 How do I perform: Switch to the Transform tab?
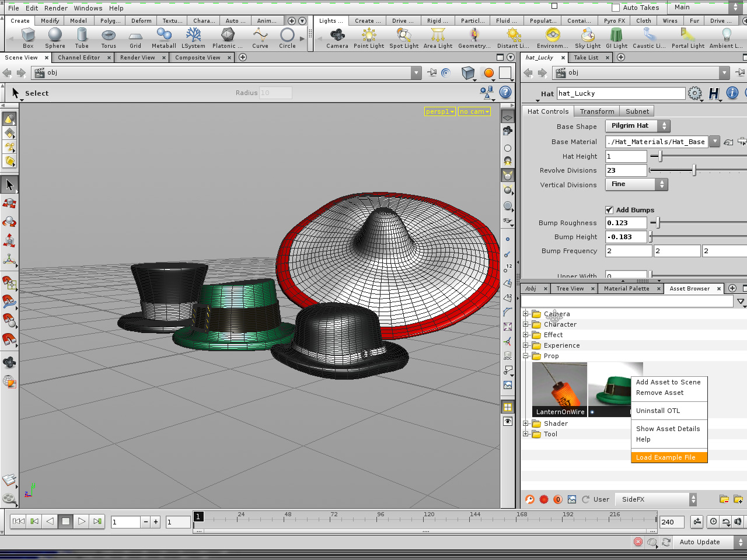[x=596, y=111]
